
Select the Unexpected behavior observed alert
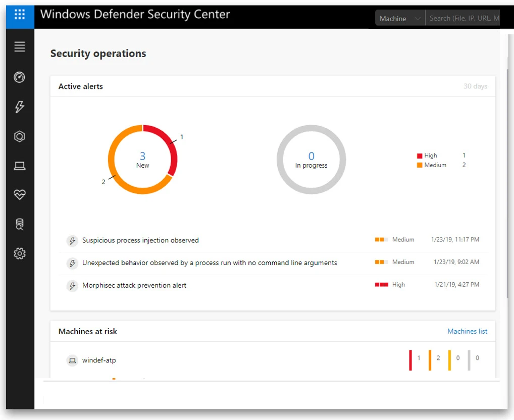point(210,262)
